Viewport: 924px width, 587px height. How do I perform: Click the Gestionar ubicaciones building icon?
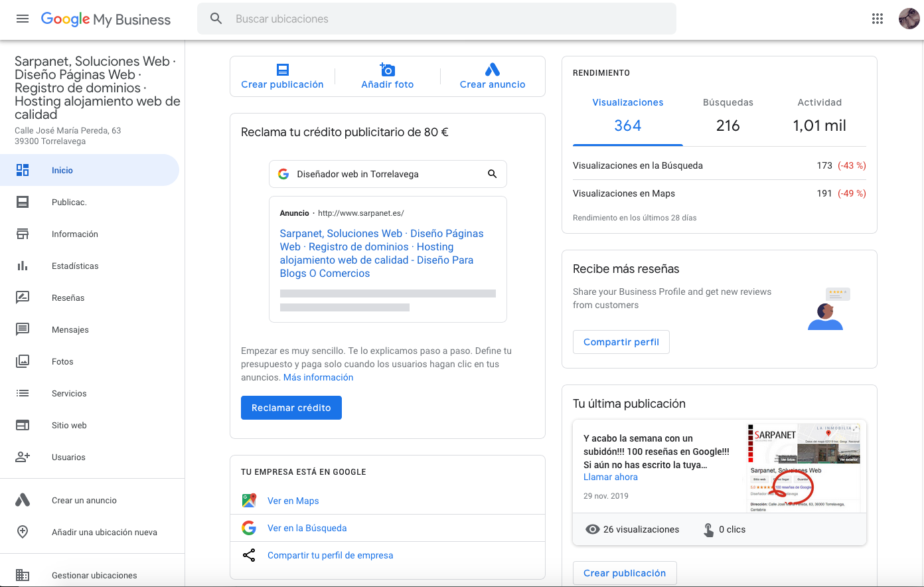23,575
